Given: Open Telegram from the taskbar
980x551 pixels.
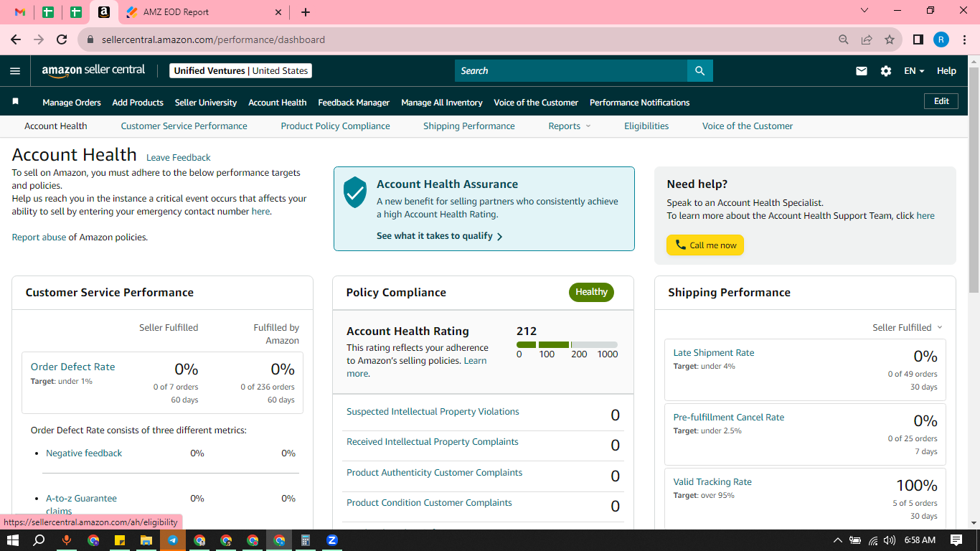Looking at the screenshot, I should coord(173,540).
